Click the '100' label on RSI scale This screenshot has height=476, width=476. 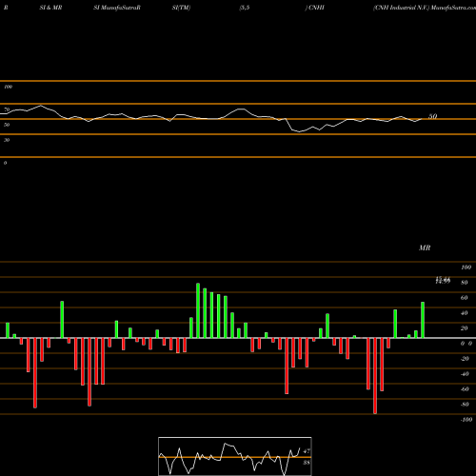(8, 87)
